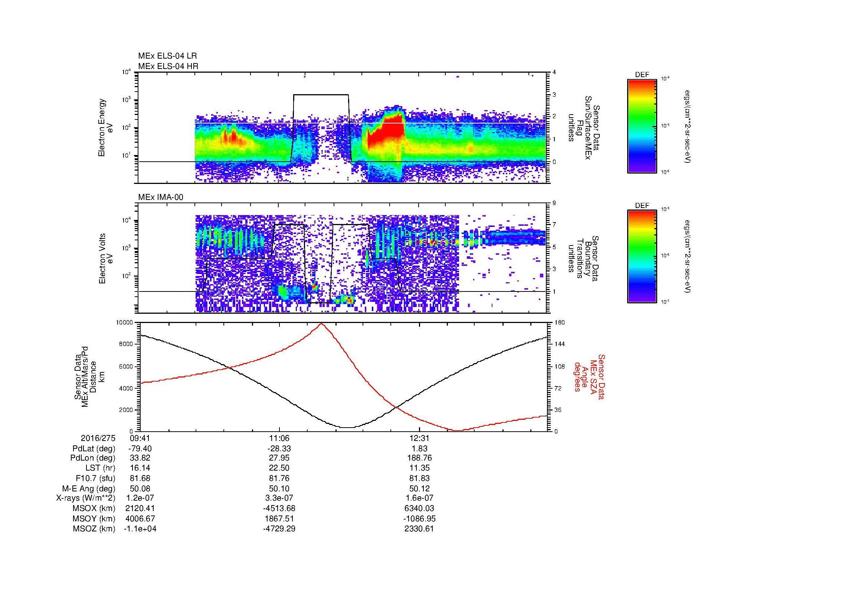Click the MSOX value -4513.68

click(279, 508)
